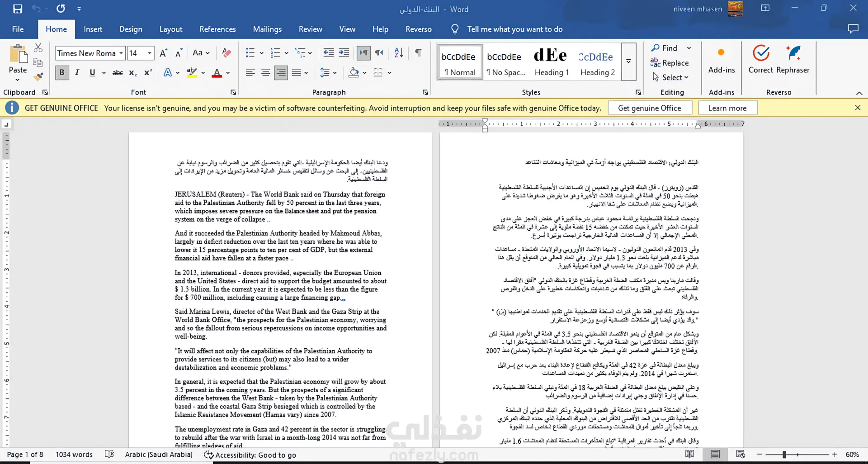Switch to the Reverso tab
The height and width of the screenshot is (464, 868).
[x=419, y=29]
